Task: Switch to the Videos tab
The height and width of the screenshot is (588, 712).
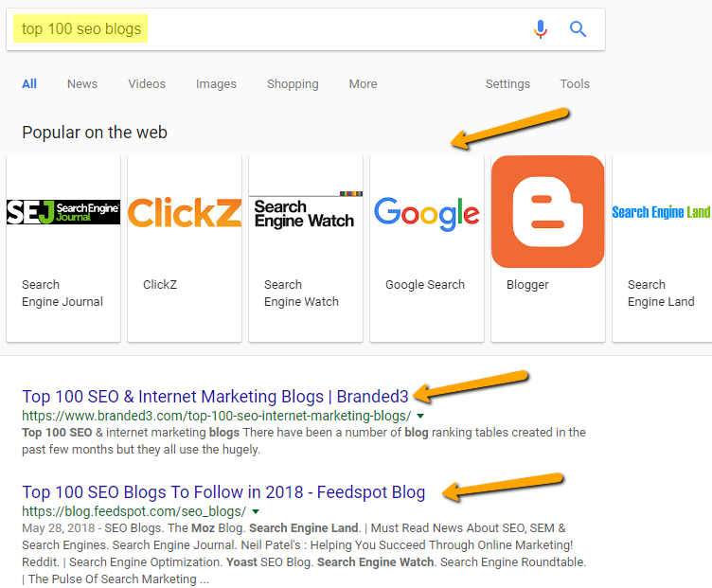Action: [x=147, y=84]
